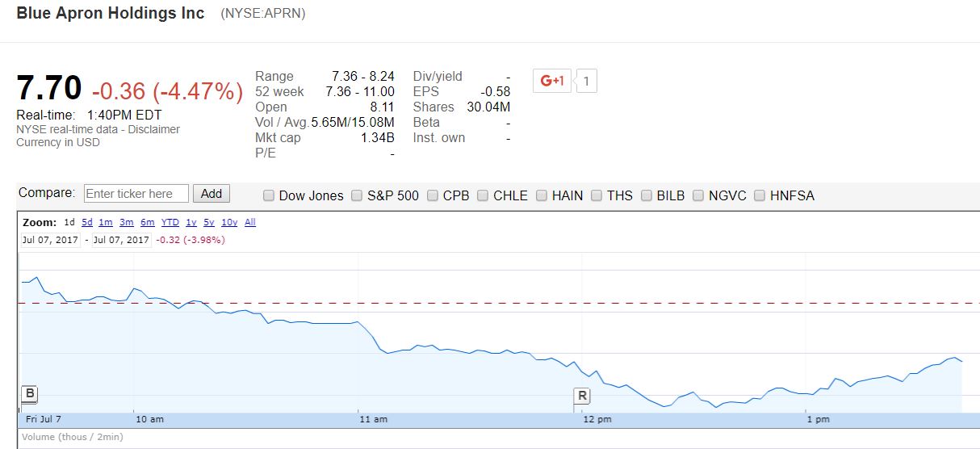
Task: Focus the Enter ticker here field
Action: tap(136, 194)
